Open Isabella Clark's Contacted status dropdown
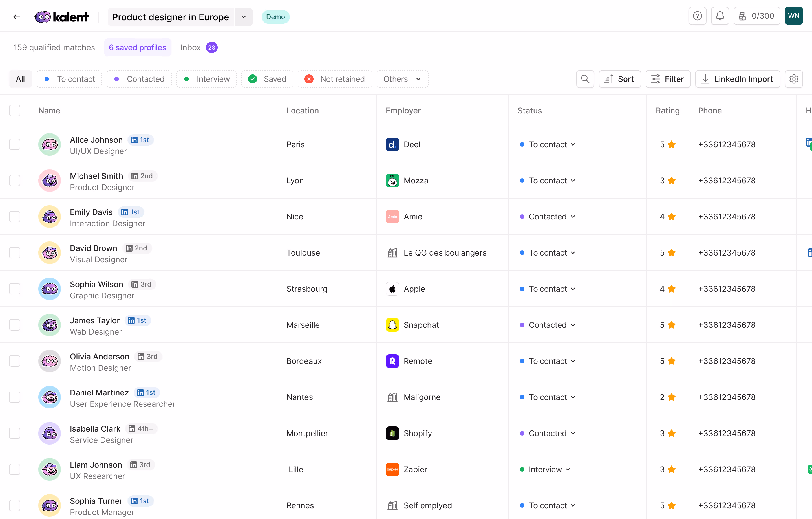This screenshot has width=812, height=519. click(548, 433)
